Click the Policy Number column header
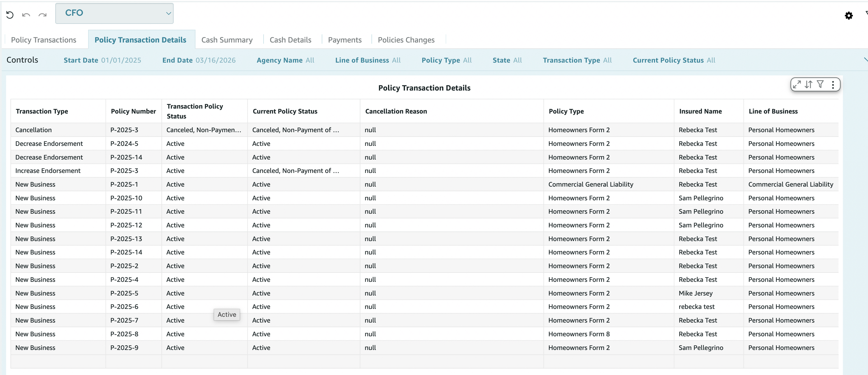The width and height of the screenshot is (868, 375). click(x=133, y=111)
